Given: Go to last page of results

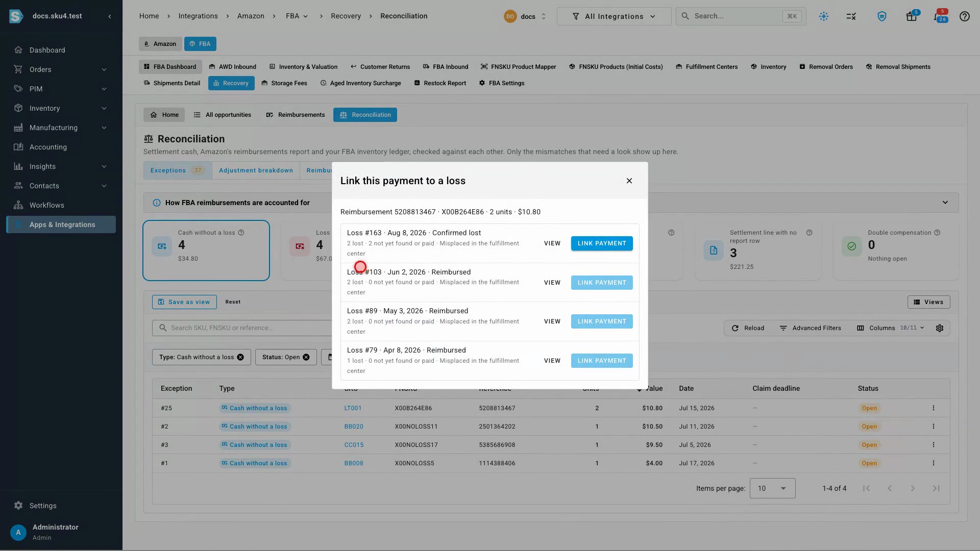Looking at the screenshot, I should [936, 488].
